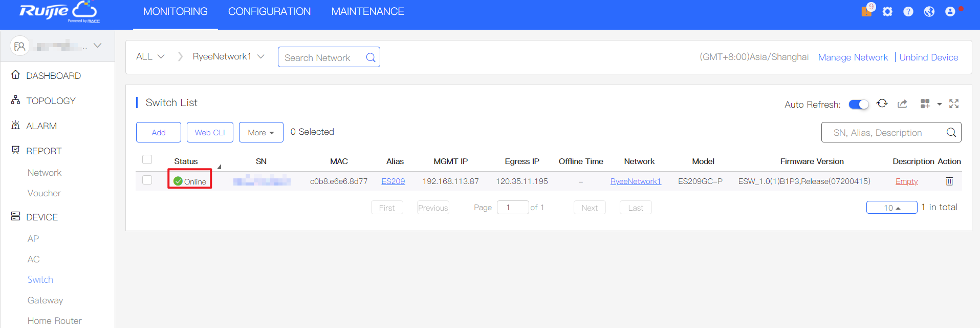Viewport: 980px width, 328px height.
Task: Open AC under Device
Action: point(33,259)
